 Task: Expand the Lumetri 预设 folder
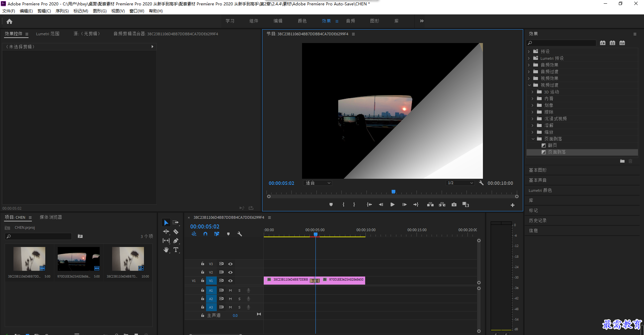coord(529,58)
